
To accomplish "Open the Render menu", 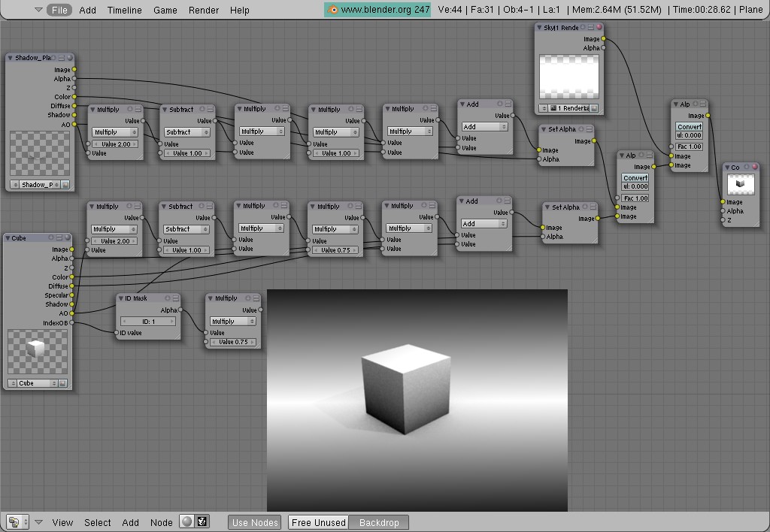I will point(203,10).
